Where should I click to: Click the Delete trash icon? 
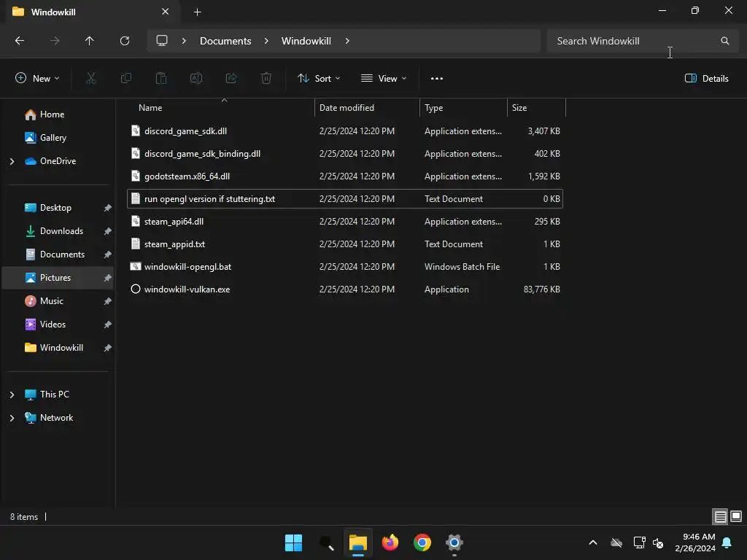tap(266, 79)
